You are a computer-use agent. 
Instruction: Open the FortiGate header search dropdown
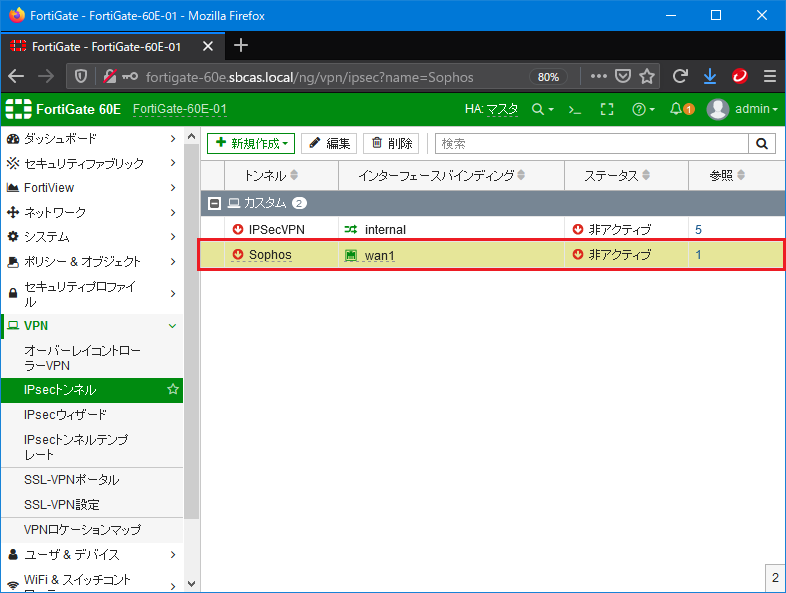click(542, 109)
